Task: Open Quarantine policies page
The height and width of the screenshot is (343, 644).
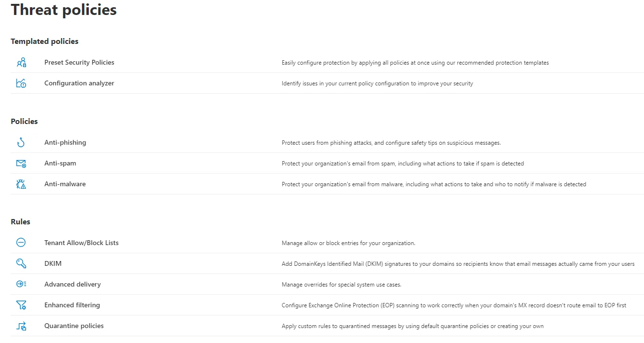Action: [x=74, y=326]
